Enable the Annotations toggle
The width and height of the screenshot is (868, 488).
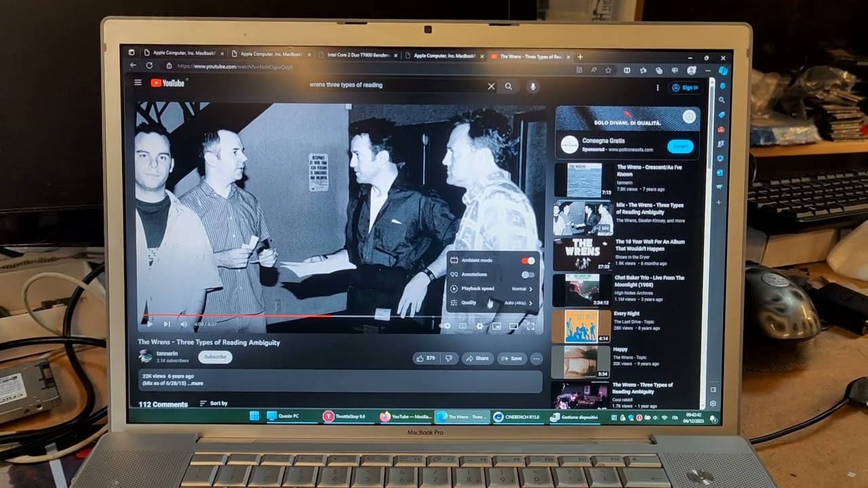pos(528,274)
